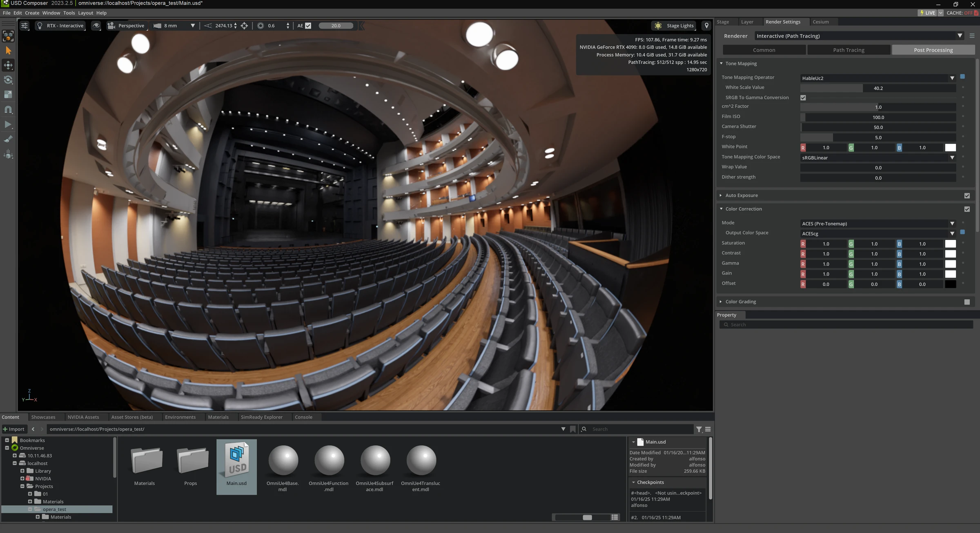This screenshot has height=533, width=980.
Task: Open the Layout menu
Action: [85, 13]
